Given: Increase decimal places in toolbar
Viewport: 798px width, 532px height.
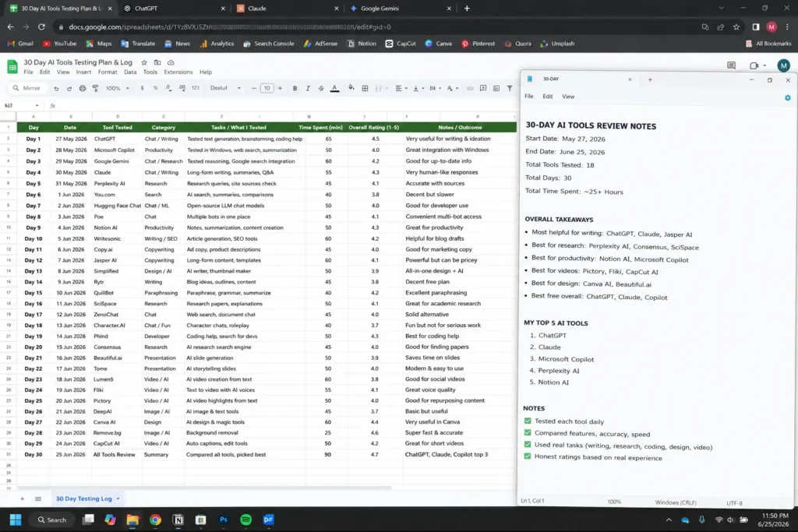Looking at the screenshot, I should (182, 89).
